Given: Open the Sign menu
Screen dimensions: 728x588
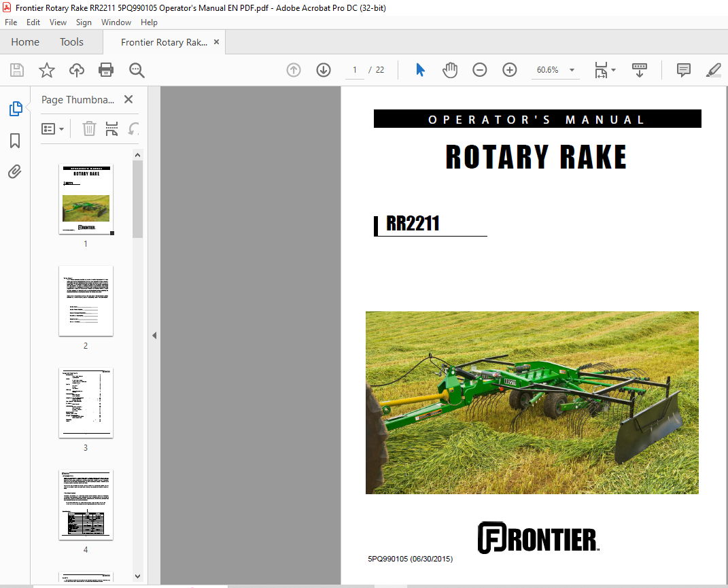Looking at the screenshot, I should pos(84,22).
